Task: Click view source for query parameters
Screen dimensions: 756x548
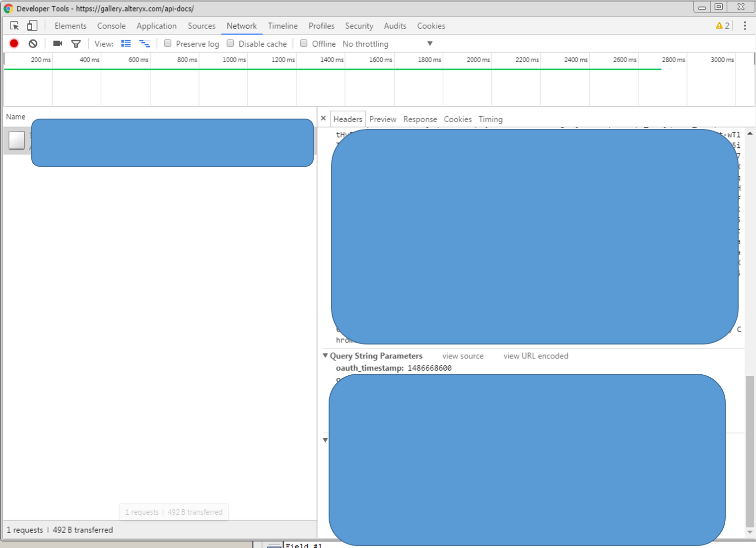Action: 463,356
